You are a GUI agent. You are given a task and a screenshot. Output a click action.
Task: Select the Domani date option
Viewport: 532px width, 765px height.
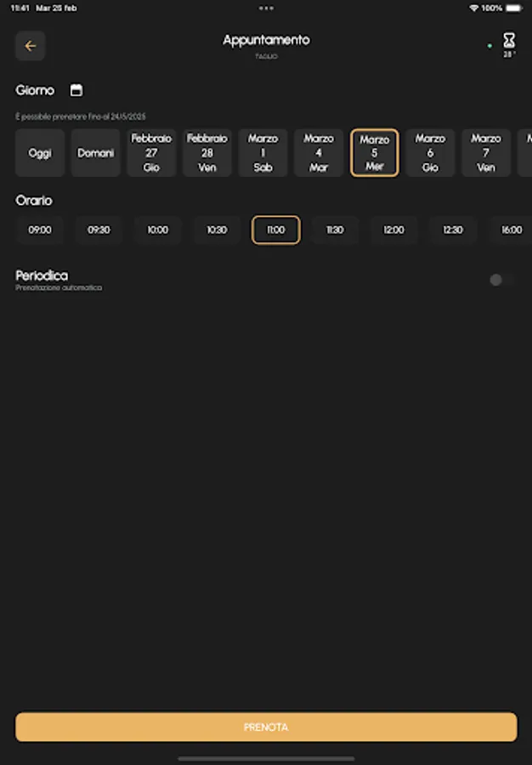pos(95,153)
